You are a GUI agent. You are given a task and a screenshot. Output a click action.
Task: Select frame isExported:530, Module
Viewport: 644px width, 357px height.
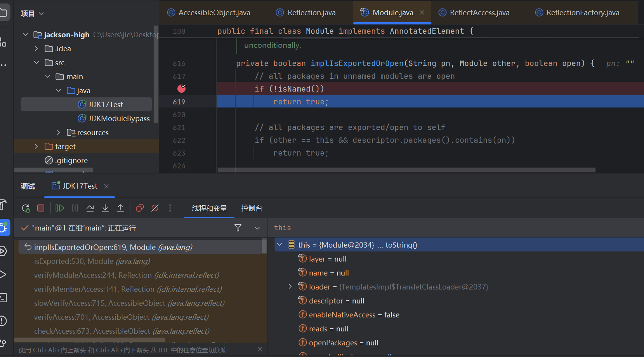(x=92, y=261)
